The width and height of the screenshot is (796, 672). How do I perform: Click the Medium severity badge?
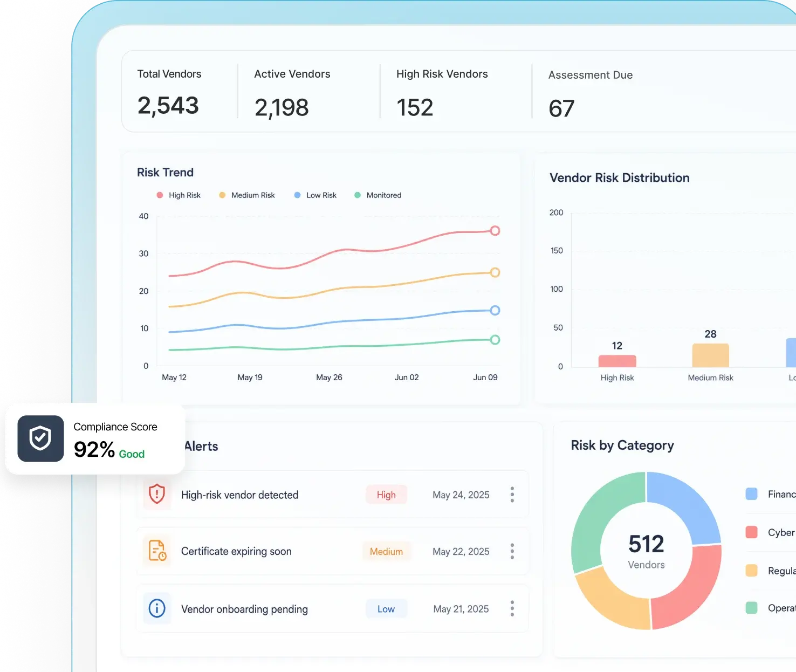387,551
